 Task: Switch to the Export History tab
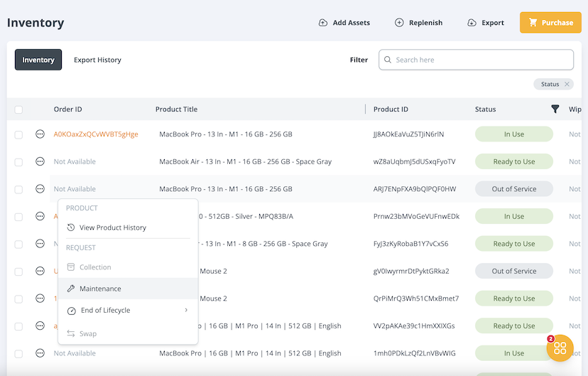(97, 60)
